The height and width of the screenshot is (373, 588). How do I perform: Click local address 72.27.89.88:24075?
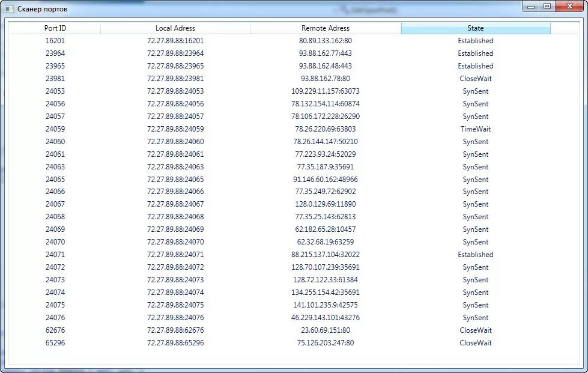click(x=175, y=305)
